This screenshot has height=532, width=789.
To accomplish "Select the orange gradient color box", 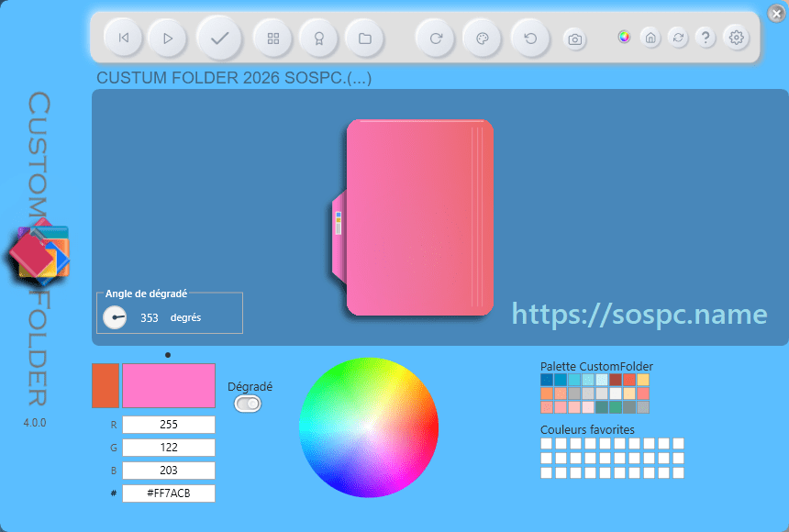I will point(106,385).
